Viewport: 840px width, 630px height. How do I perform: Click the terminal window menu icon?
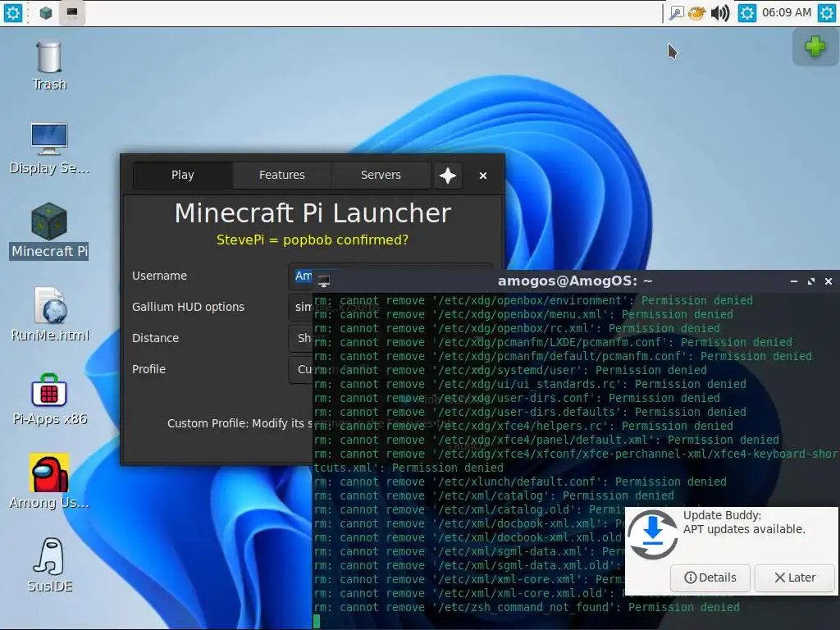click(x=323, y=281)
